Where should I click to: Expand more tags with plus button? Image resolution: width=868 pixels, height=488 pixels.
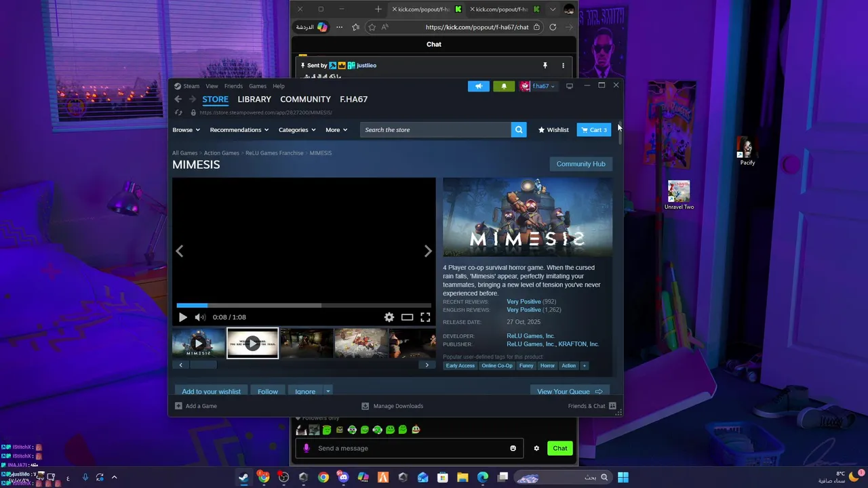(x=584, y=366)
